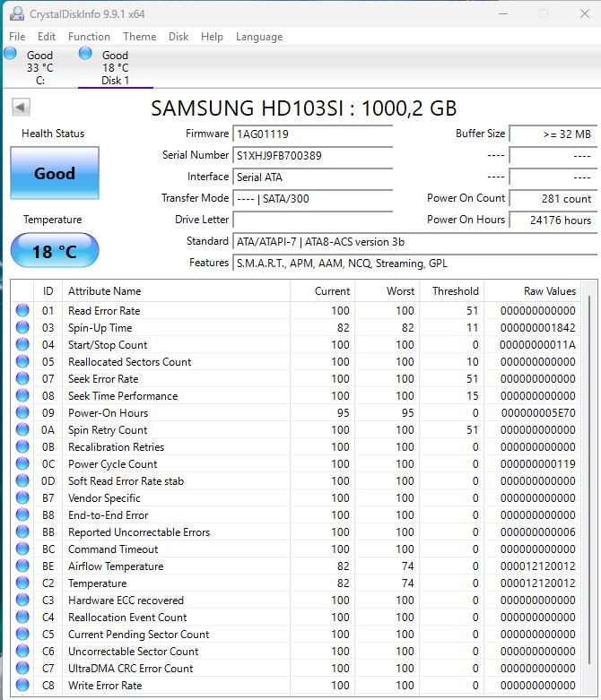
Task: Click status orb for Start/Stop Count
Action: [x=22, y=344]
